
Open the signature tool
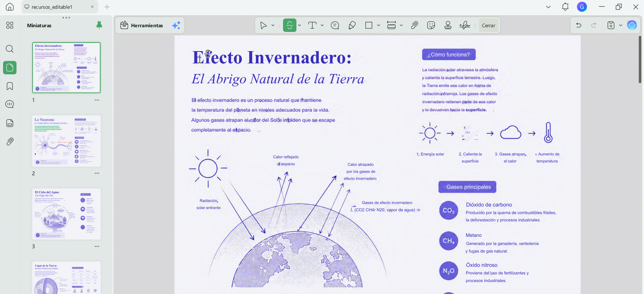pyautogui.click(x=465, y=25)
